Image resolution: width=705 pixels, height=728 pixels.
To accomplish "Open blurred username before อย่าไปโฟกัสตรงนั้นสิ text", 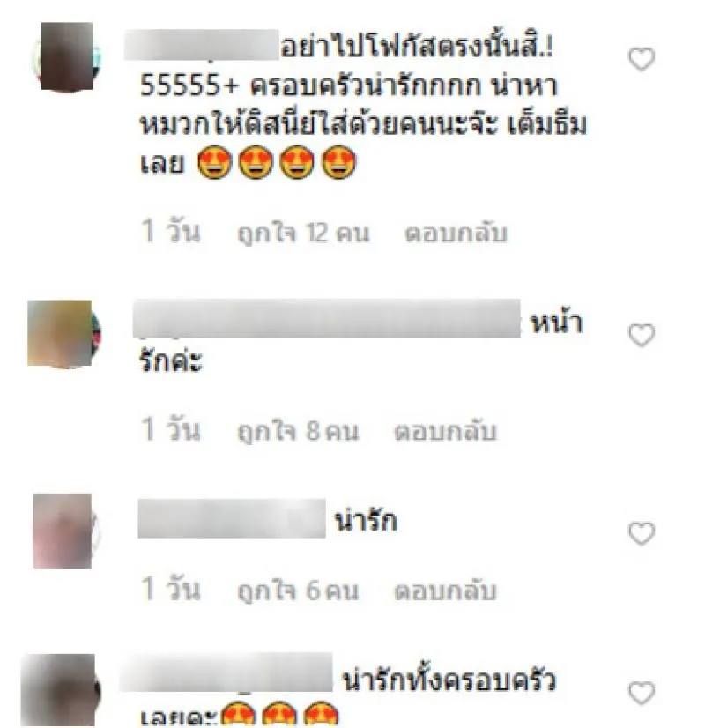I will click(202, 45).
